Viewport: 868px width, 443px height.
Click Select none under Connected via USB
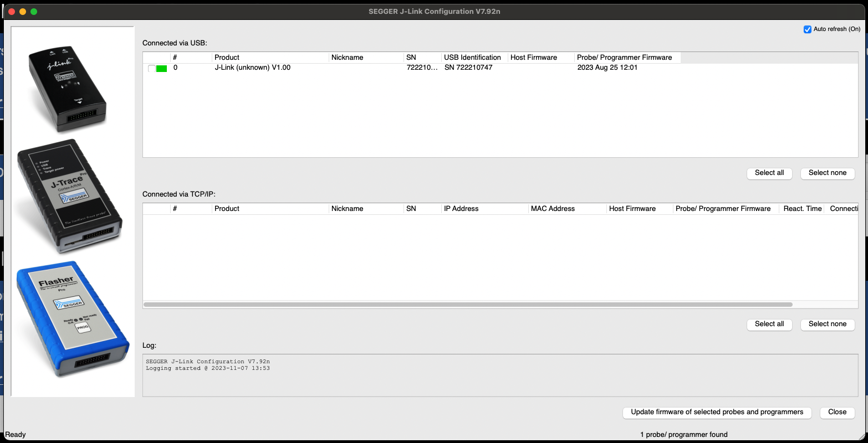828,173
